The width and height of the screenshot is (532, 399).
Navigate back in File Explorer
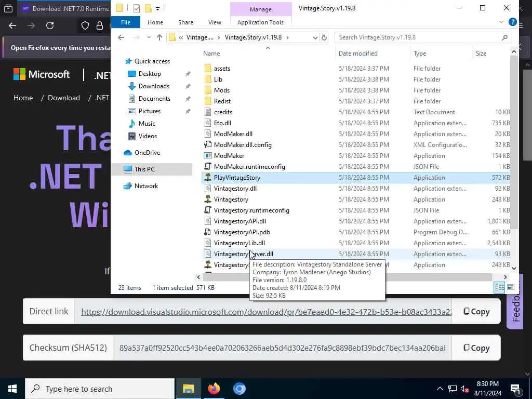point(121,37)
